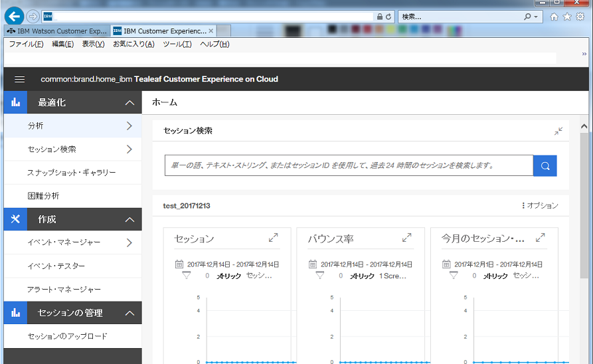Click the browser search magnifier icon
Image resolution: width=593 pixels, height=364 pixels.
coord(527,17)
